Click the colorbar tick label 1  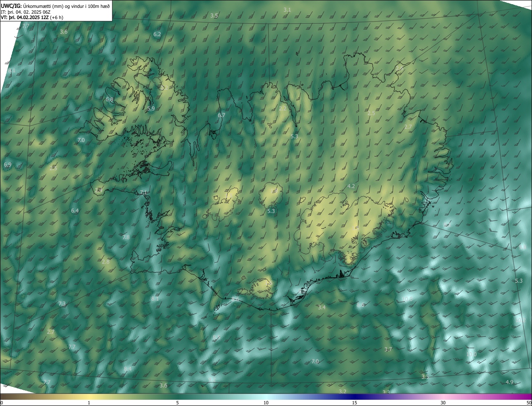pyautogui.click(x=89, y=403)
